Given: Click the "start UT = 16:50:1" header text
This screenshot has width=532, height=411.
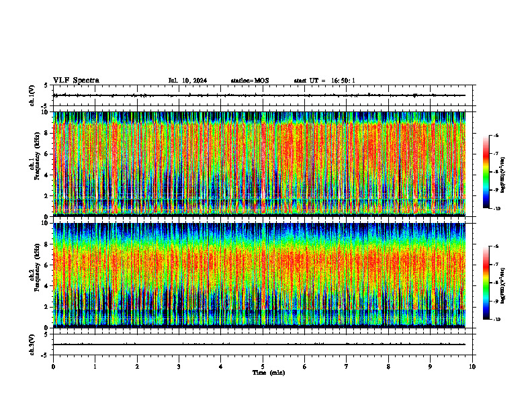Looking at the screenshot, I should pyautogui.click(x=324, y=81).
